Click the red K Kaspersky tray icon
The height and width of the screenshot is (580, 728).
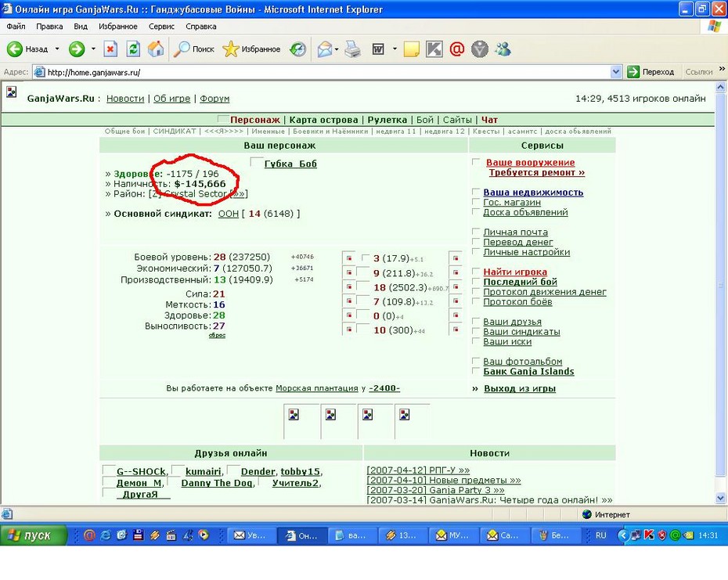click(649, 535)
